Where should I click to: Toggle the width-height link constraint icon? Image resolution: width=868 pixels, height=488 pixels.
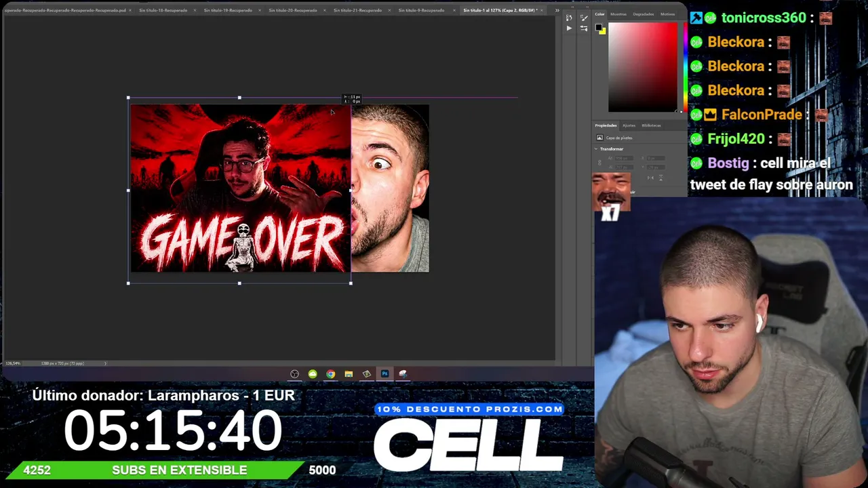click(x=599, y=163)
